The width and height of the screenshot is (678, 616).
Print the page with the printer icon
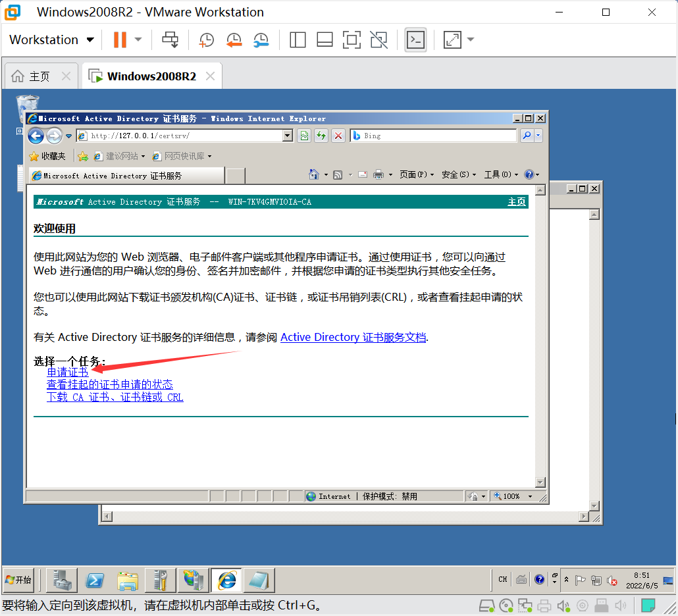[x=378, y=174]
